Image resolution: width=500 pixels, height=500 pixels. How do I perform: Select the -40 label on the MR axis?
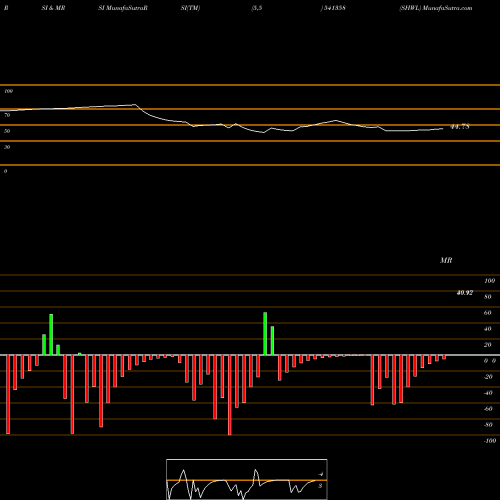[488, 393]
